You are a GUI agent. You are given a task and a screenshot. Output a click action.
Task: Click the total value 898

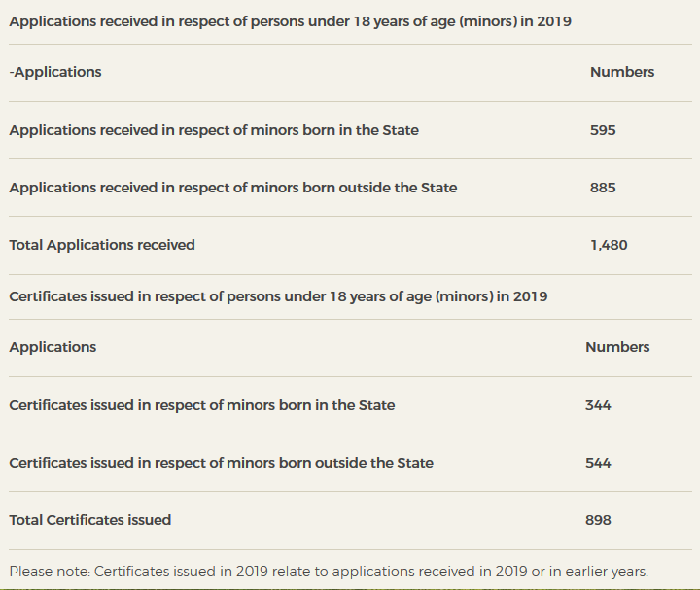point(598,520)
